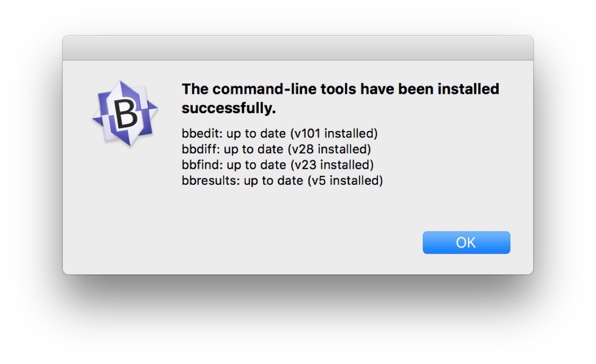Click the empty dialog area left of OK
The height and width of the screenshot is (364, 596).
298,242
